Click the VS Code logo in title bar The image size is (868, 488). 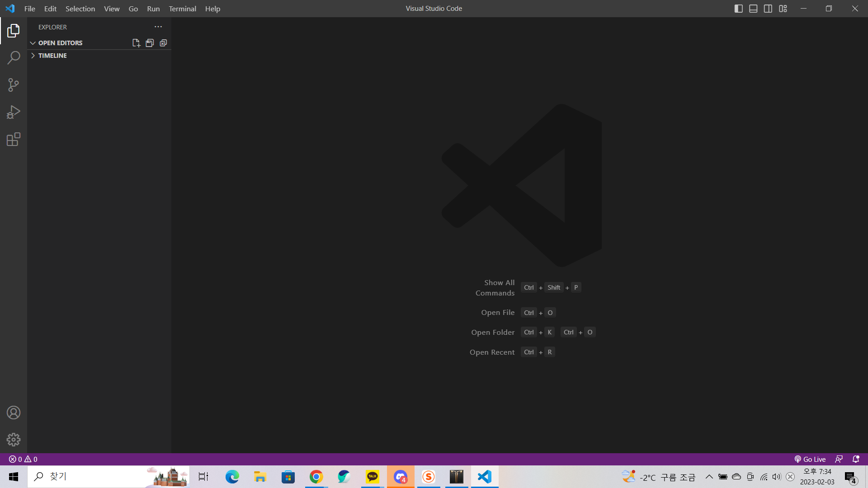tap(10, 9)
